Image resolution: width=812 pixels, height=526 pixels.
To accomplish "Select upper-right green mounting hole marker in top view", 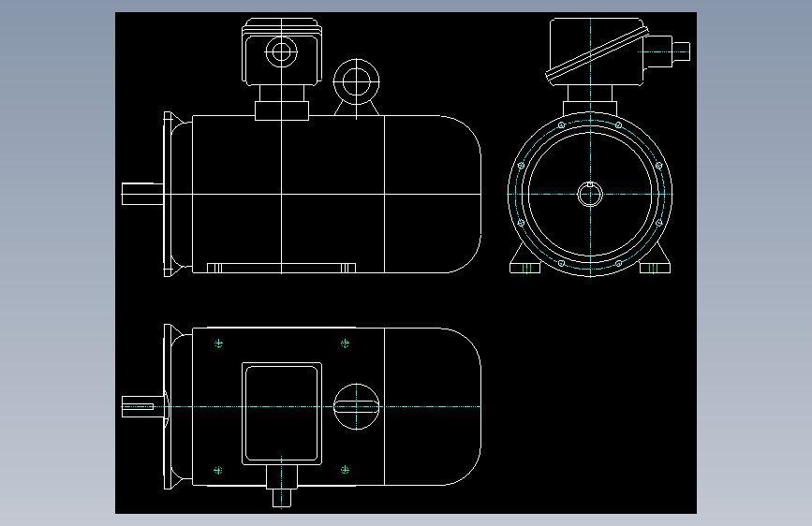I will pyautogui.click(x=345, y=343).
